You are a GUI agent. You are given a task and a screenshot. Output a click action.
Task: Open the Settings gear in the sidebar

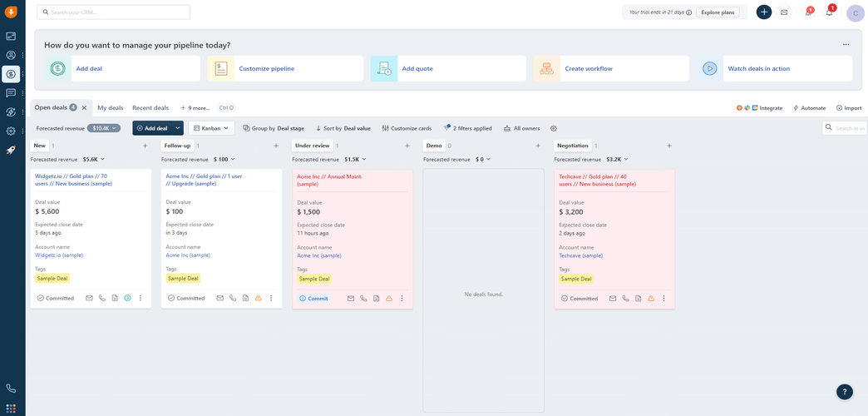11,131
